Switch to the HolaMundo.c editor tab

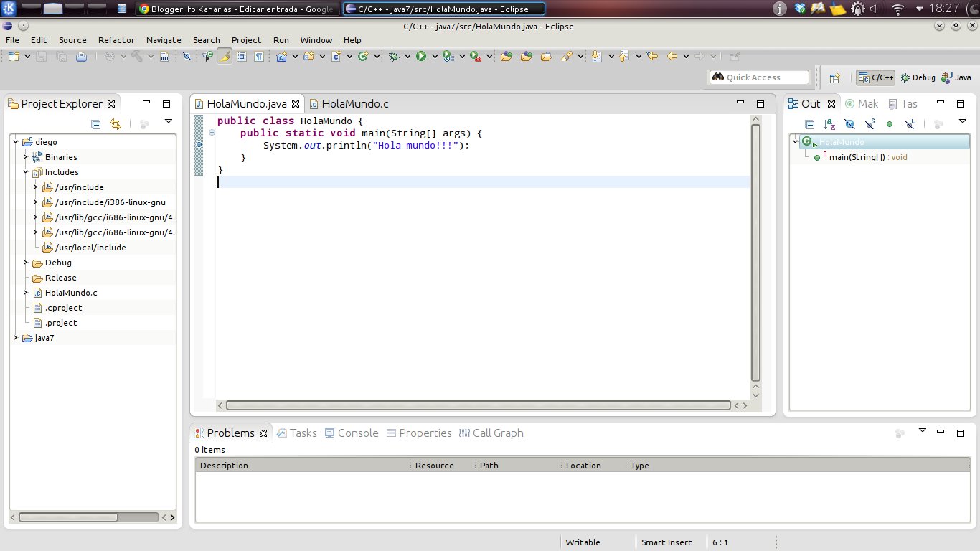pyautogui.click(x=351, y=103)
